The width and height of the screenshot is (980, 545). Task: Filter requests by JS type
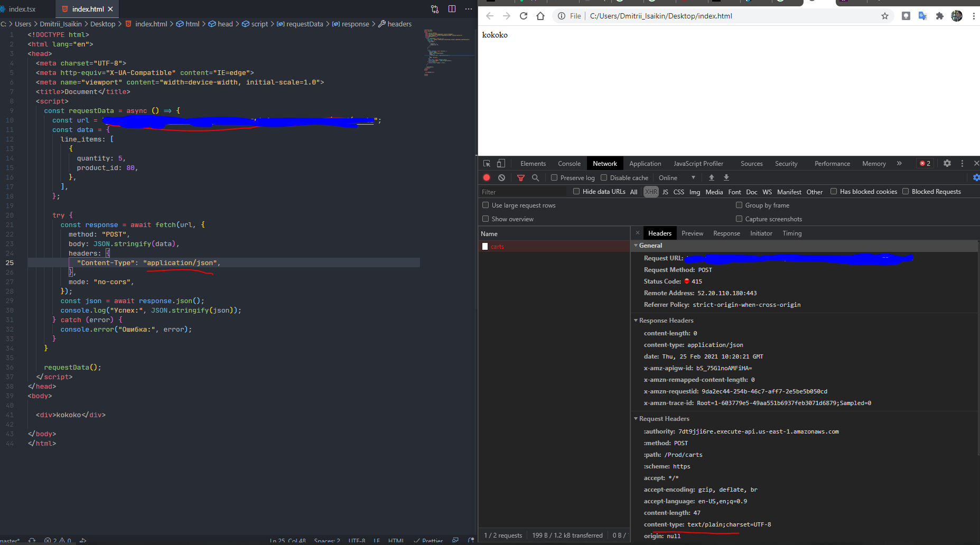coord(665,192)
